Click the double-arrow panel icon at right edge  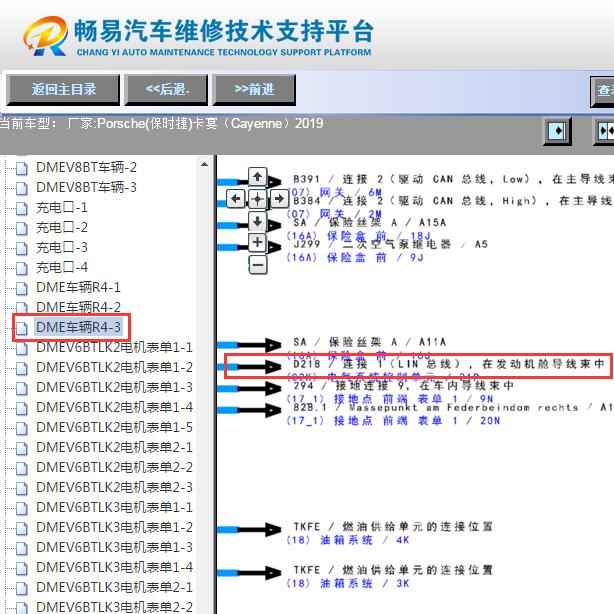click(x=605, y=131)
